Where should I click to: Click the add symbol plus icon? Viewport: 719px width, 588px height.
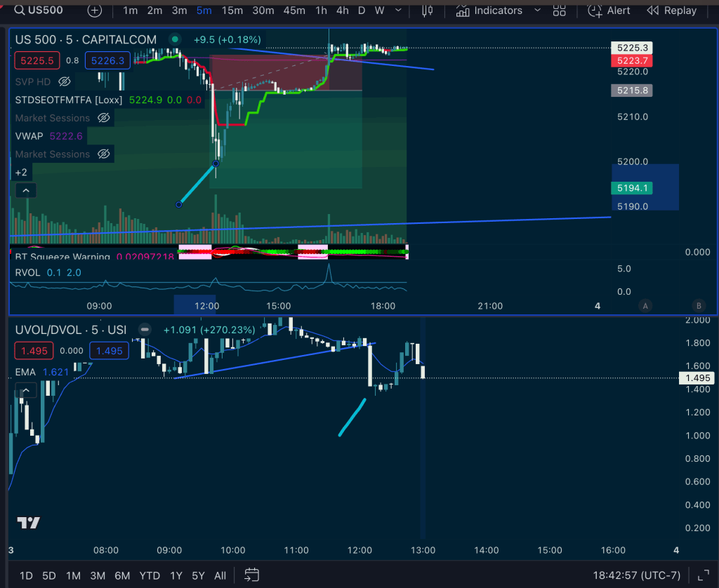[95, 11]
